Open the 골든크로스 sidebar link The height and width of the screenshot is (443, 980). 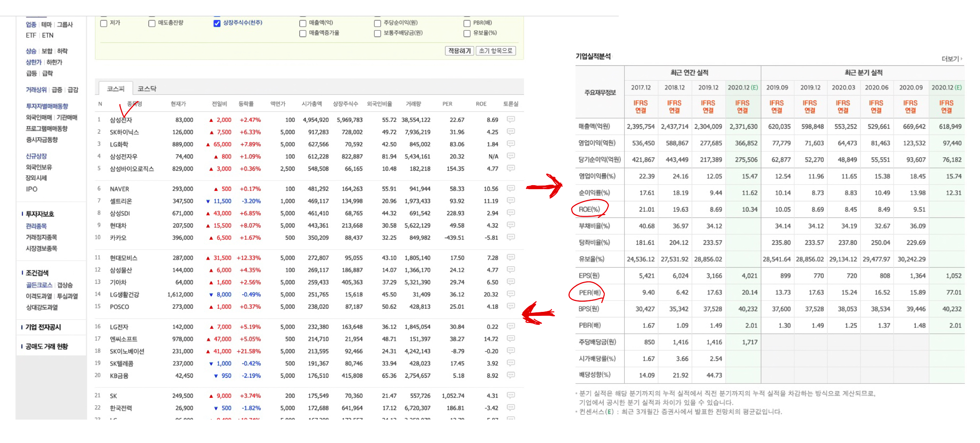point(39,285)
